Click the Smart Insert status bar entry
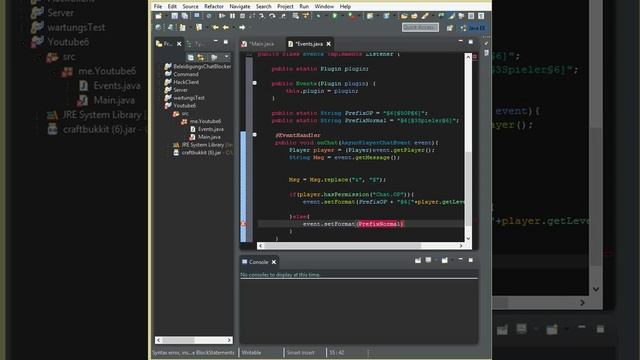Viewport: 640px width, 360px height. click(300, 353)
